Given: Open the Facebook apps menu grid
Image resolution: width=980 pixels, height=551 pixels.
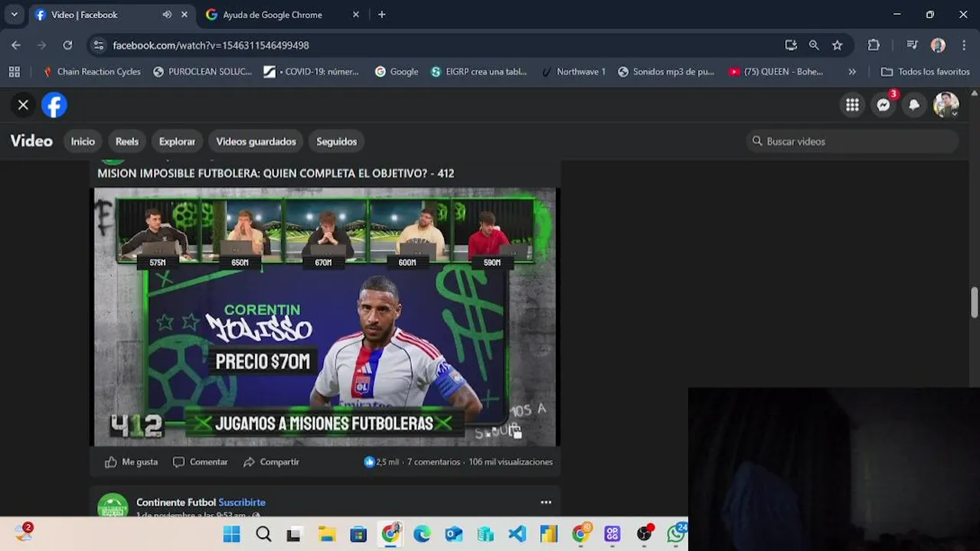Looking at the screenshot, I should (852, 105).
